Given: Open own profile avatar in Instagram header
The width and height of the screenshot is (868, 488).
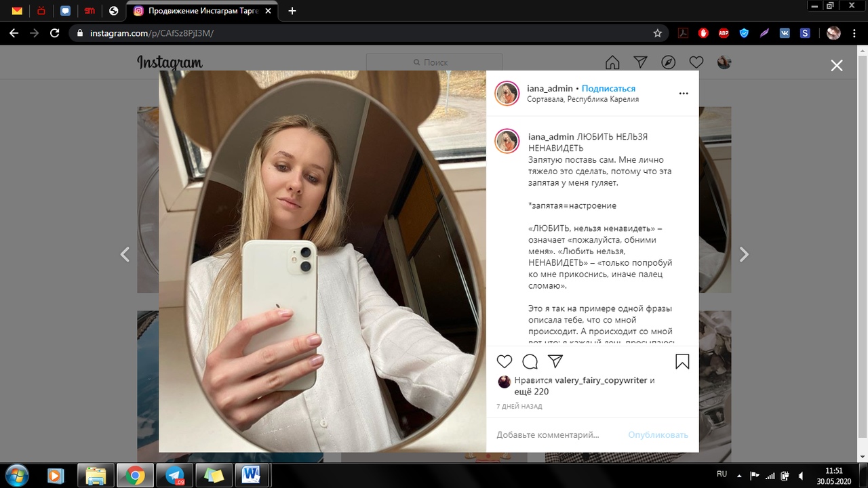Looking at the screenshot, I should point(724,62).
